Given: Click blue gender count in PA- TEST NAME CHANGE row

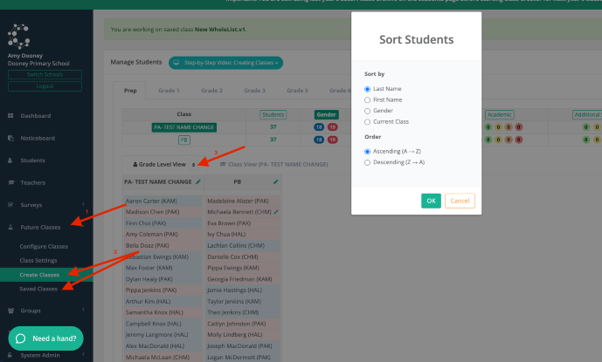Looking at the screenshot, I should (319, 127).
